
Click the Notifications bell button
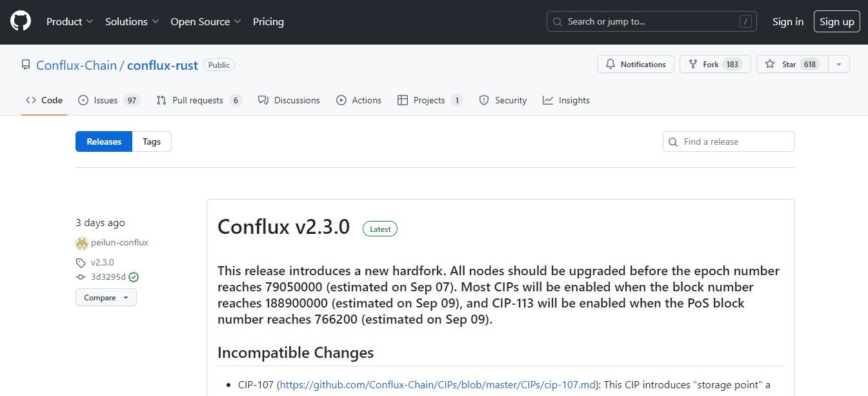pyautogui.click(x=636, y=64)
